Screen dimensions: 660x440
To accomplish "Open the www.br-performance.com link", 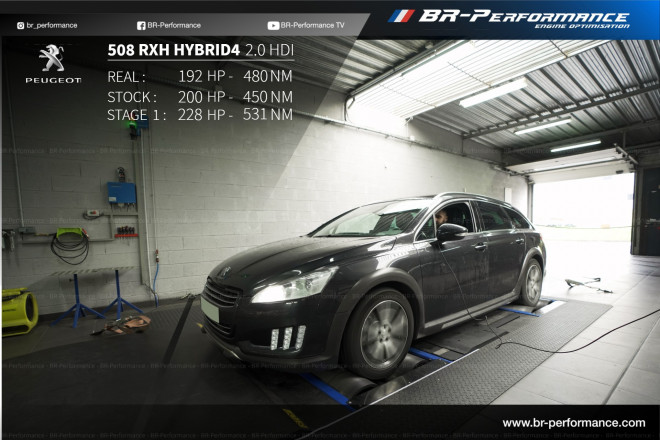I will pyautogui.click(x=573, y=423).
